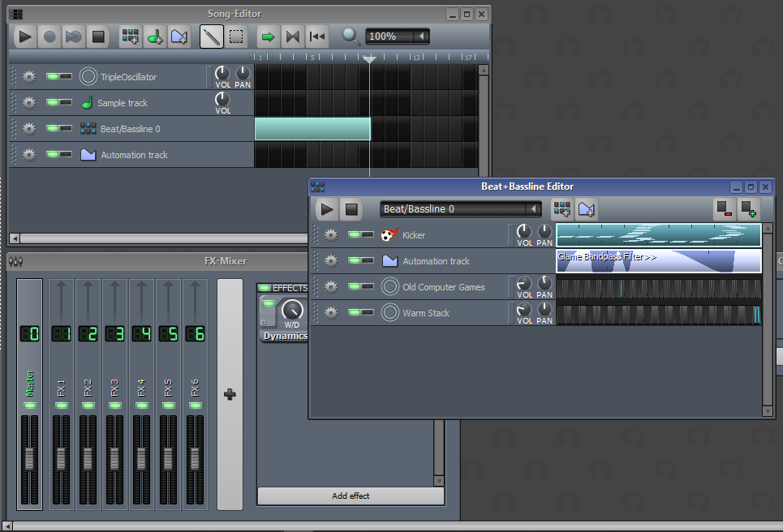Play the song in Song-Editor
This screenshot has width=783, height=532.
25,36
